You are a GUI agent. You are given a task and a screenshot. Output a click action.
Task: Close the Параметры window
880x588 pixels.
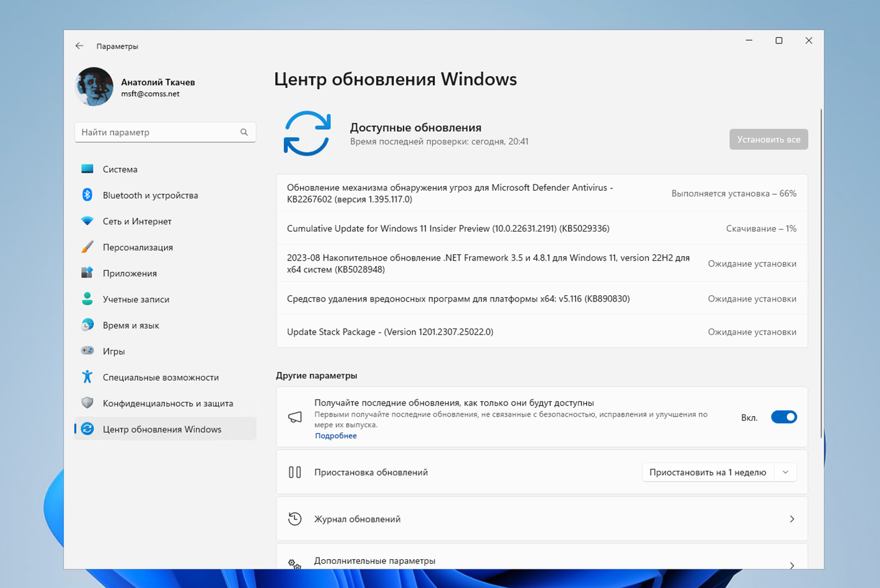pos(809,40)
